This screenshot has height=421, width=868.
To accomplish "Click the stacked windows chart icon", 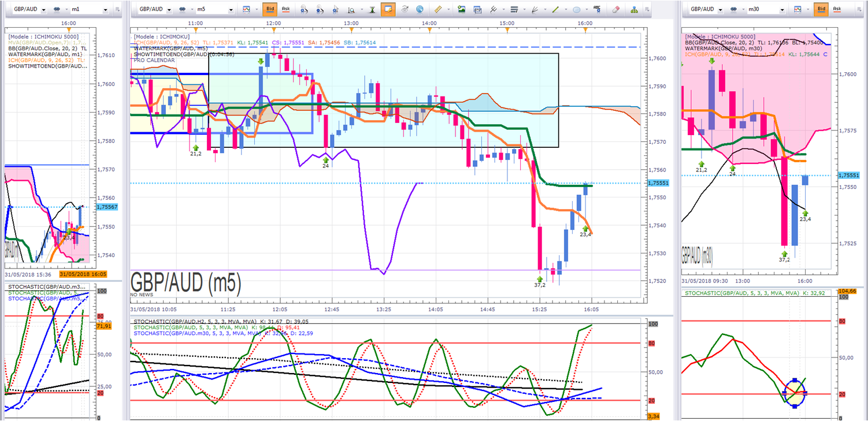I will 477,9.
